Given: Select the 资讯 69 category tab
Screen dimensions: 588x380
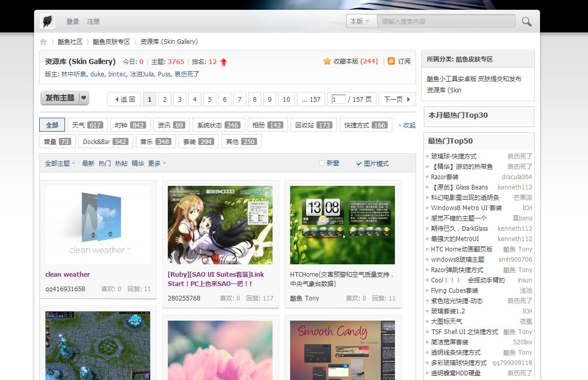Looking at the screenshot, I should pos(171,125).
